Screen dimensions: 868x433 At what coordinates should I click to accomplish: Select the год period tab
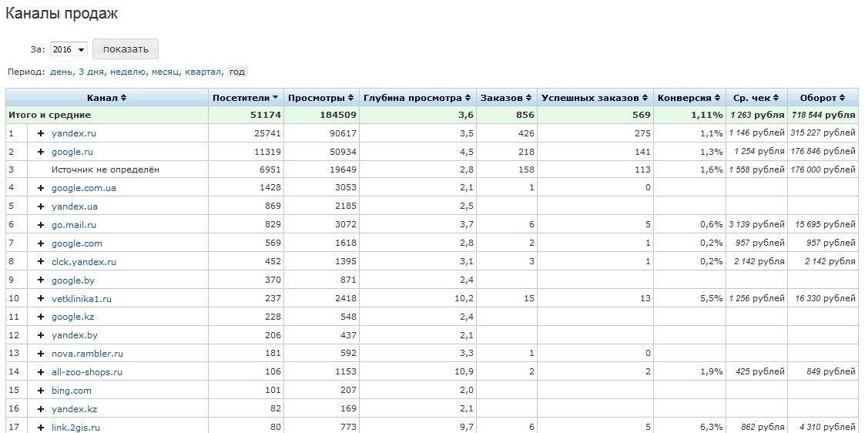coord(237,72)
